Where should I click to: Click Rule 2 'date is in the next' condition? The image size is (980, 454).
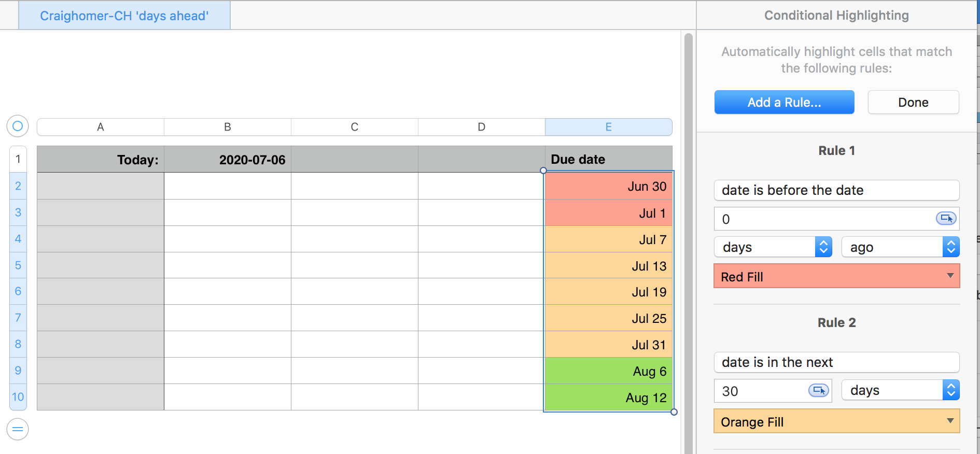[x=836, y=362]
